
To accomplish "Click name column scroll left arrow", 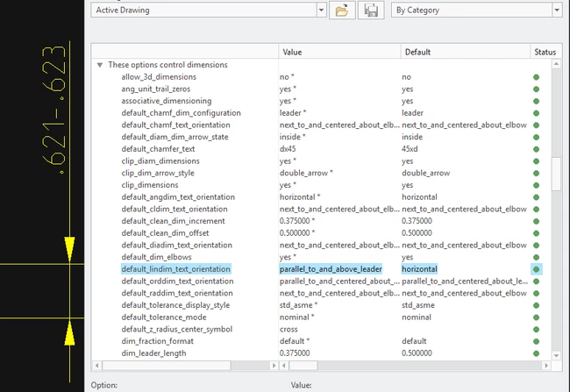I will coord(96,366).
